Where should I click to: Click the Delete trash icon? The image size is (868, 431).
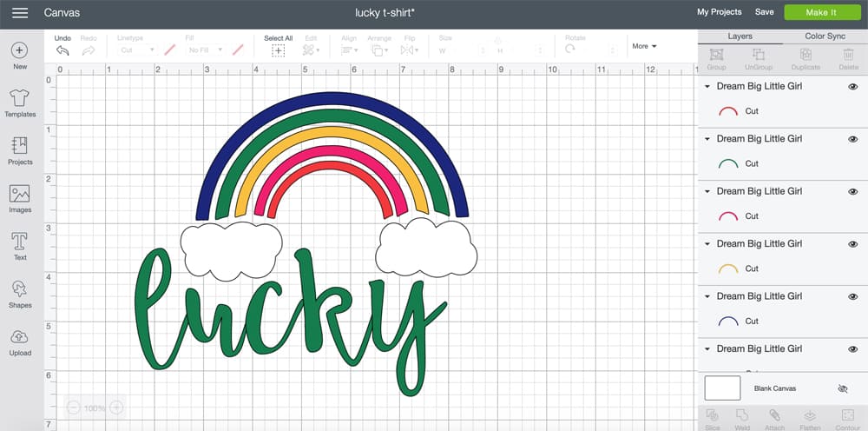[x=848, y=54]
